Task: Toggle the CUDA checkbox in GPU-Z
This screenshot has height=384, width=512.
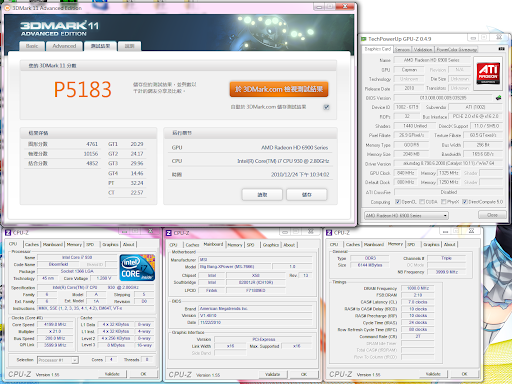Action: (422, 202)
